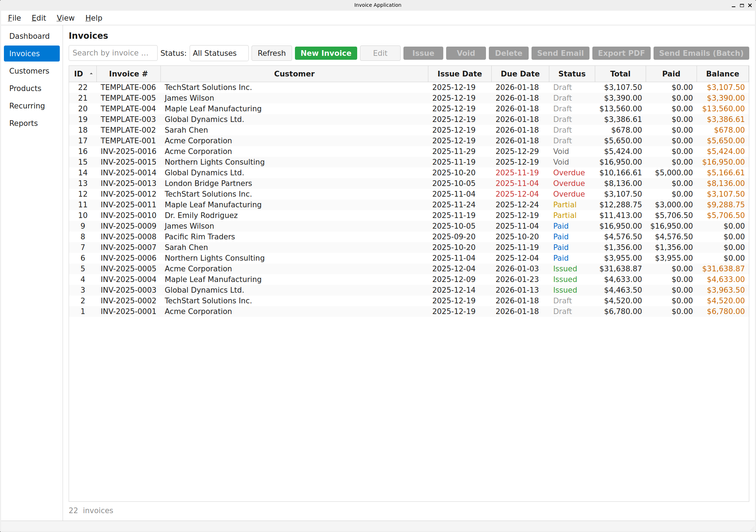The image size is (756, 532).
Task: Open the Customers section
Action: click(29, 71)
